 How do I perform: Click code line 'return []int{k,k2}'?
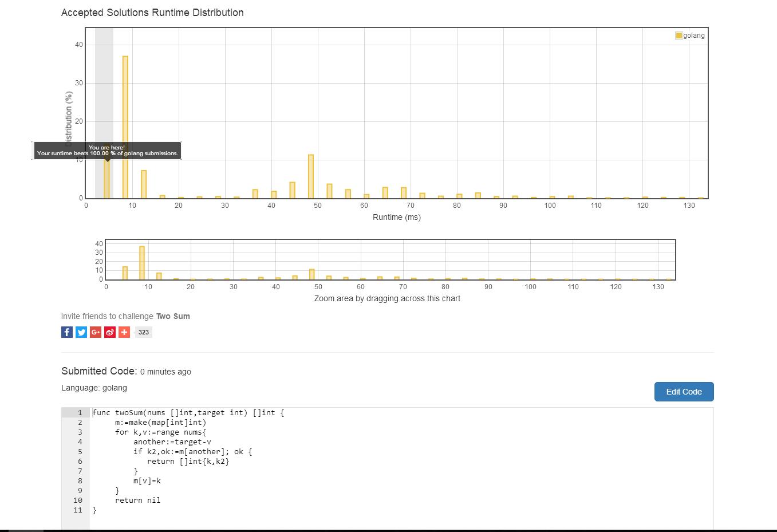point(188,461)
